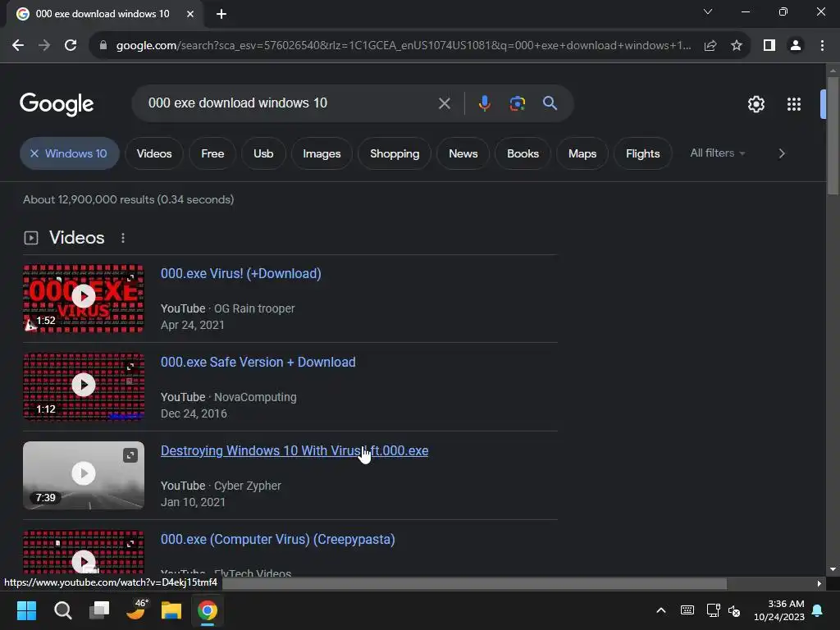Open the muted volume tray icon
This screenshot has width=840, height=630.
[734, 610]
